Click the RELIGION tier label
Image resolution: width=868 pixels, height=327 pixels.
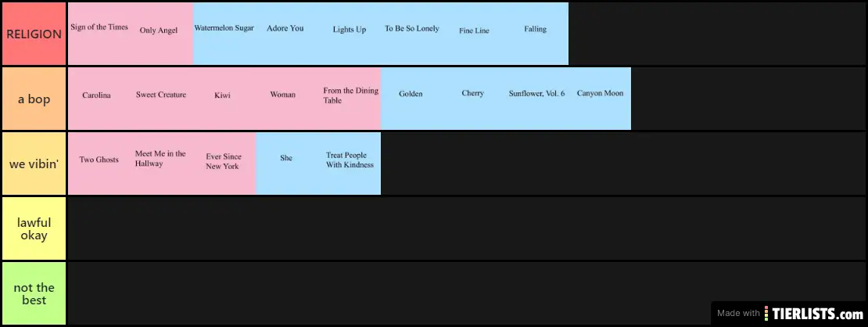(x=34, y=34)
